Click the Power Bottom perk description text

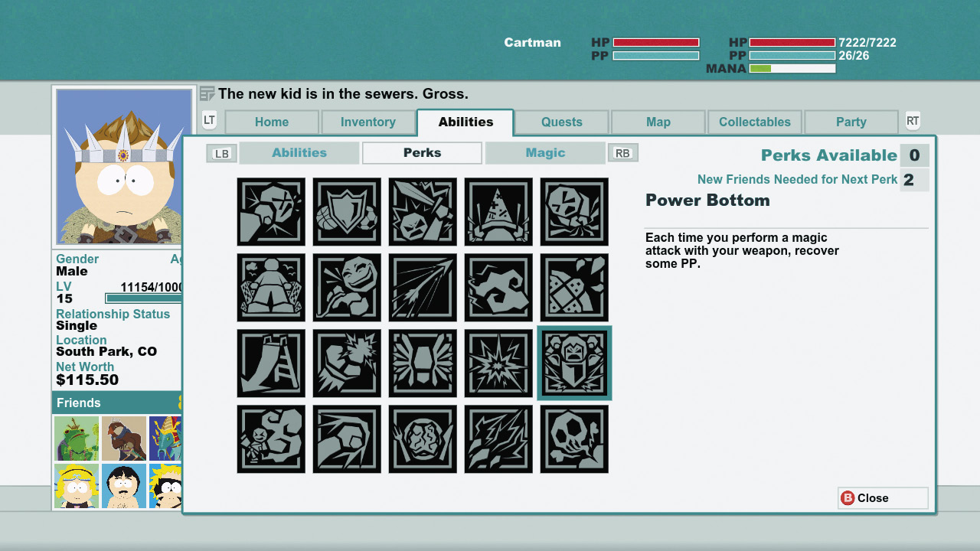(742, 251)
